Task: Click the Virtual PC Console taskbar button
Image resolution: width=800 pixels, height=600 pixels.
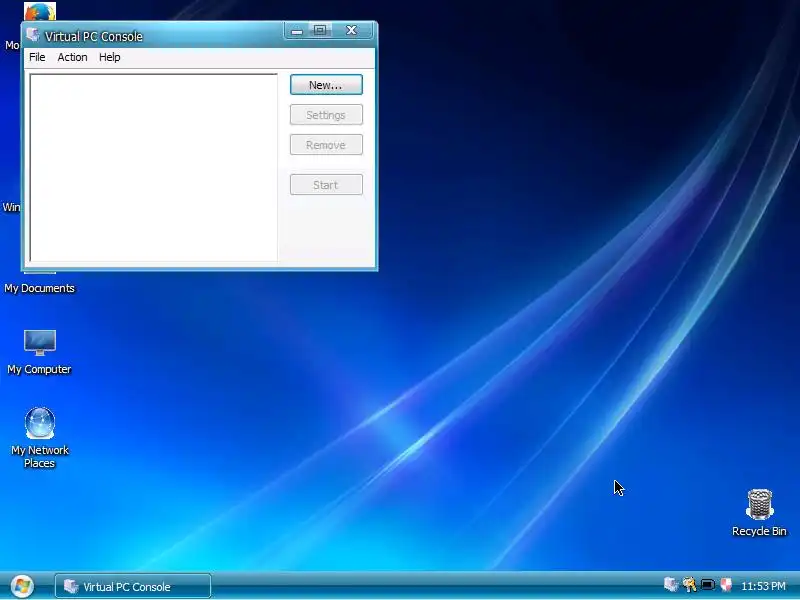Action: coord(133,586)
